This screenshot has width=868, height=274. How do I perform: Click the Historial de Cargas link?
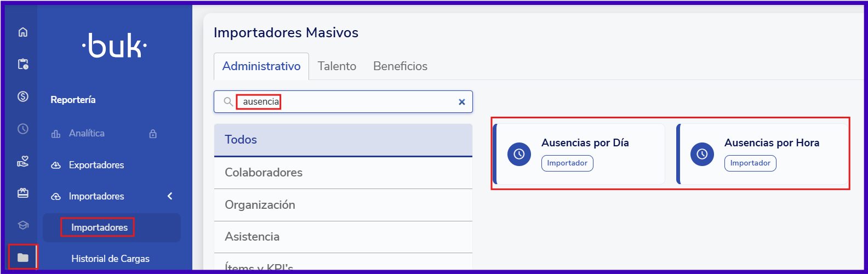[x=110, y=259]
